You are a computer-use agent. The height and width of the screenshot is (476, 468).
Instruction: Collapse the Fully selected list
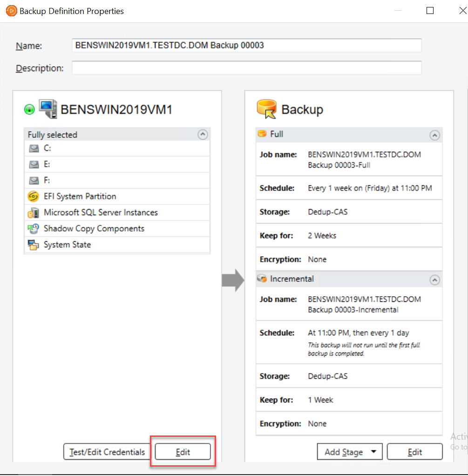tap(203, 135)
